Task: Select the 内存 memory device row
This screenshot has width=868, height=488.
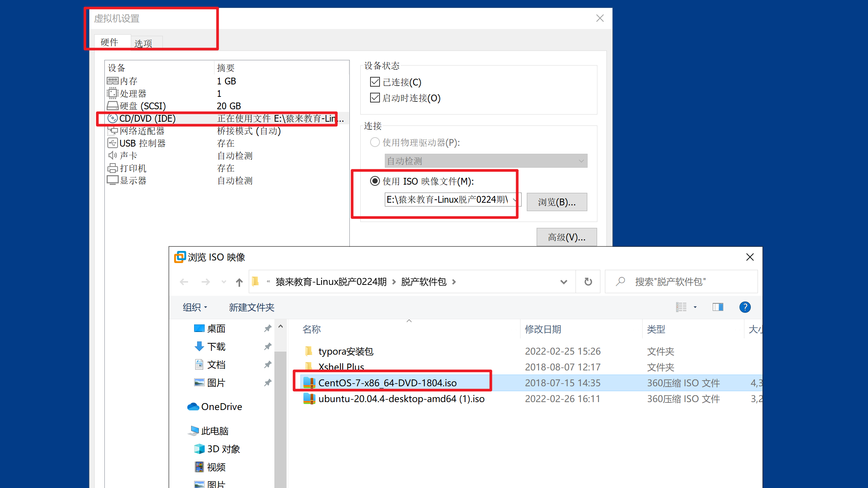Action: click(227, 81)
